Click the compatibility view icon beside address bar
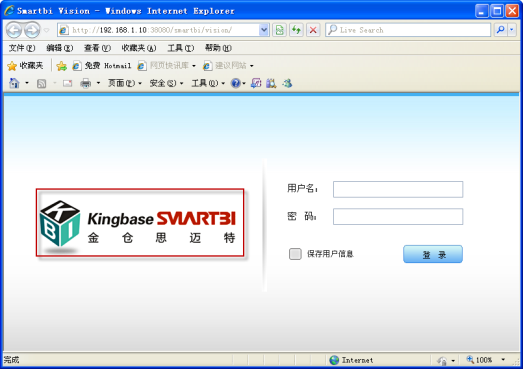This screenshot has height=369, width=523. [x=280, y=30]
